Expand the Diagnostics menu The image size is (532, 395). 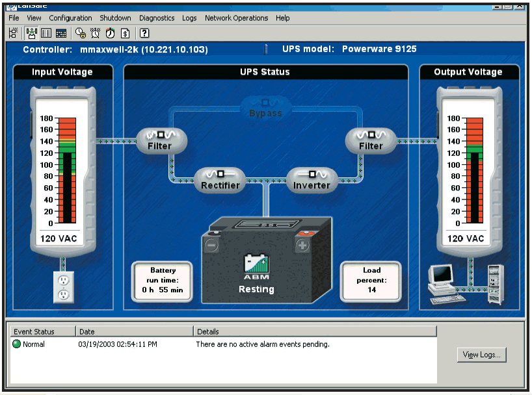pos(157,18)
